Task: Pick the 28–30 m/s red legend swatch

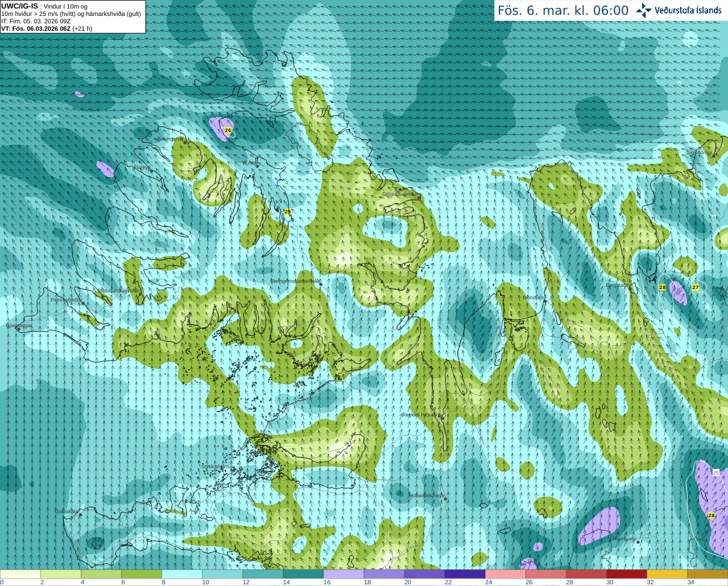Action: [x=586, y=574]
